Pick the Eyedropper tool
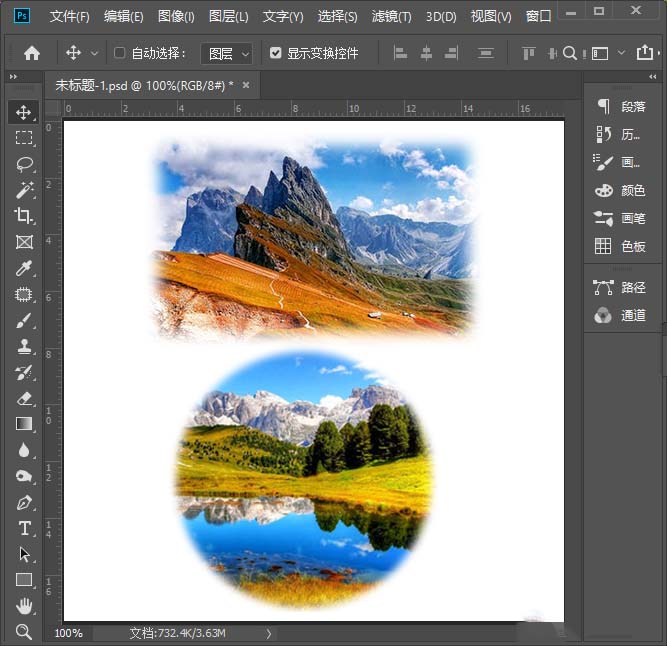The width and height of the screenshot is (667, 646). point(24,268)
